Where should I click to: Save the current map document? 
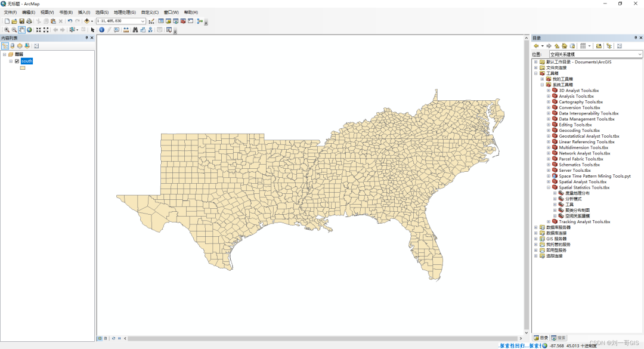click(22, 21)
